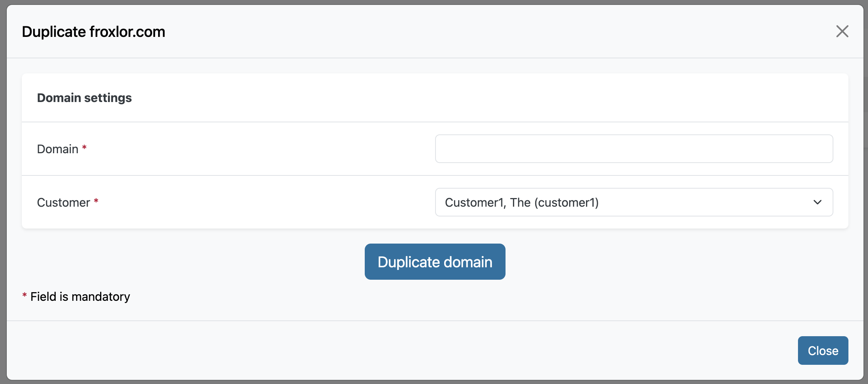Click the word Duplicate in dialog title
This screenshot has height=384, width=868.
54,32
